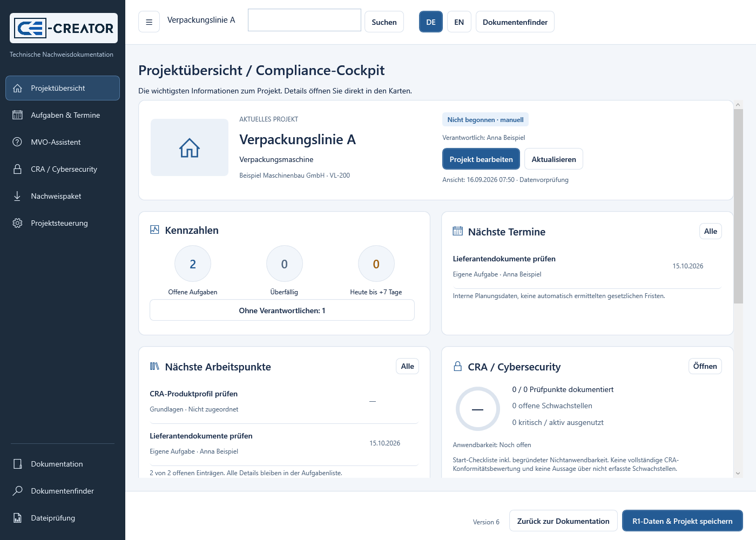The height and width of the screenshot is (540, 756).
Task: Click the Aktualisieren button
Action: (x=553, y=159)
